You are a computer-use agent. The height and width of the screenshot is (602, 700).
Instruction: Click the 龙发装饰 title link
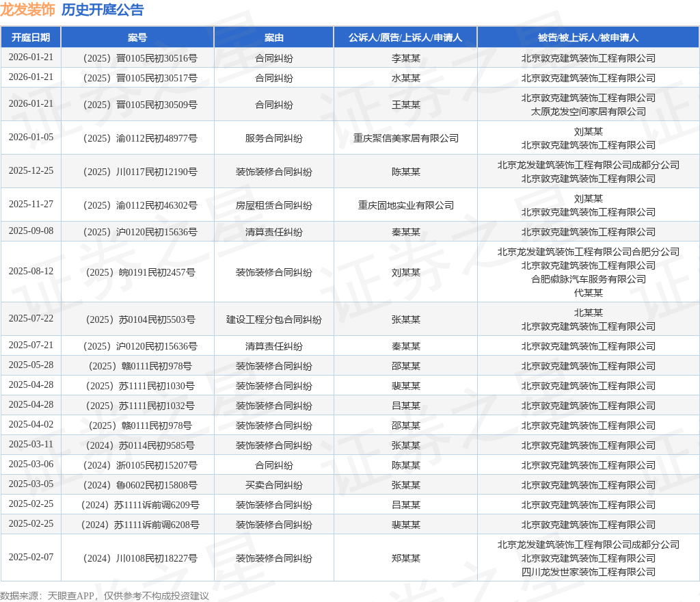point(28,10)
